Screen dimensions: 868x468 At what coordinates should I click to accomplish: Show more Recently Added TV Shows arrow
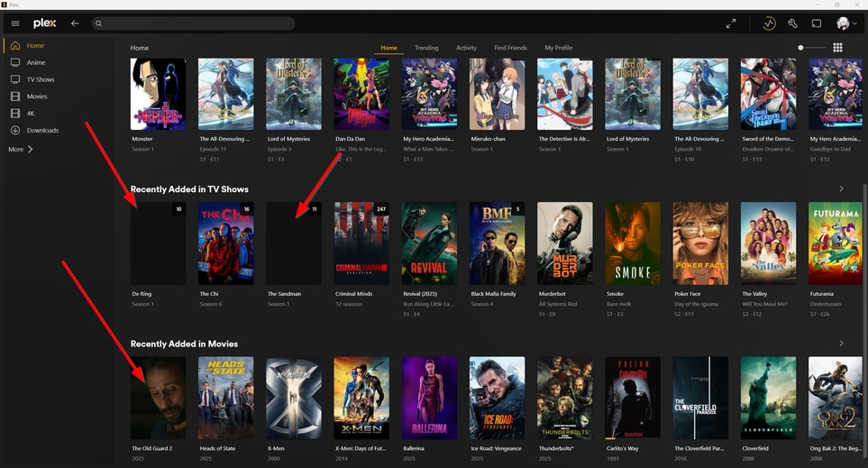pyautogui.click(x=842, y=188)
